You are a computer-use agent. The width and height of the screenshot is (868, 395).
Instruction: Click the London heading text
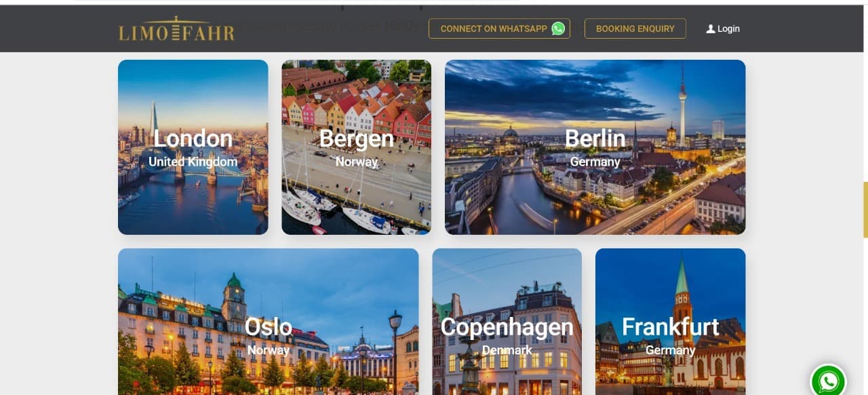click(193, 138)
